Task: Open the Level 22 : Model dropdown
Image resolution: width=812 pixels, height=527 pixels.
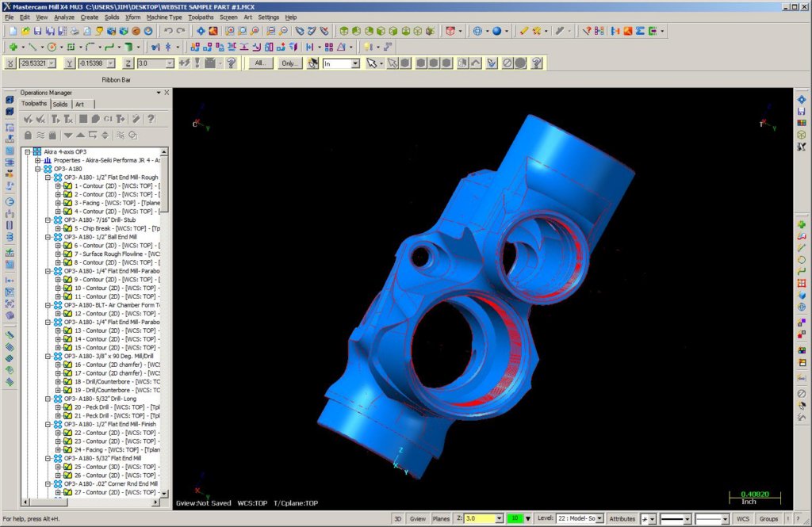Action: pyautogui.click(x=599, y=518)
